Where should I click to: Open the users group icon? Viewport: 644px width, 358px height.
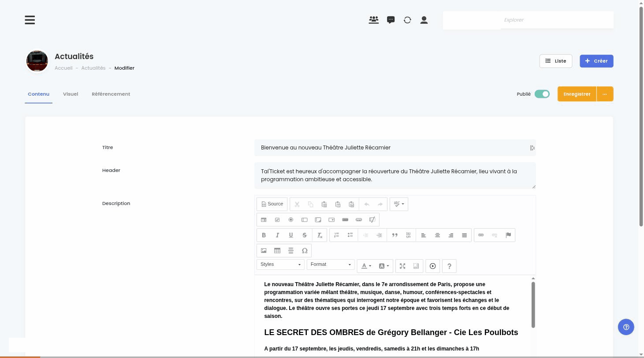tap(374, 20)
